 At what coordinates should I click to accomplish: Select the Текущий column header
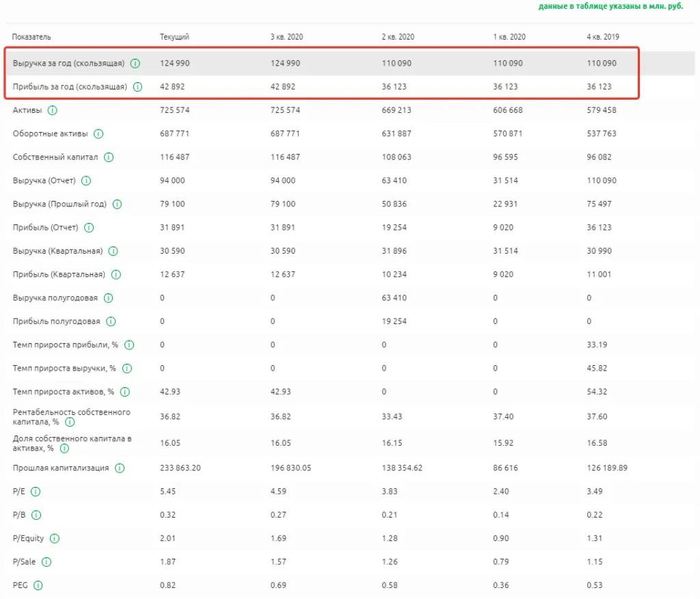174,37
